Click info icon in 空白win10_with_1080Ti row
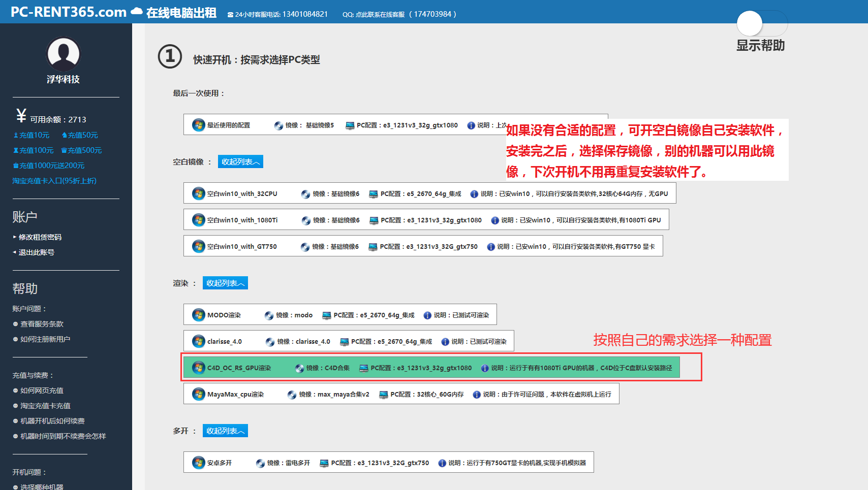Viewport: 868px width, 490px height. (495, 220)
